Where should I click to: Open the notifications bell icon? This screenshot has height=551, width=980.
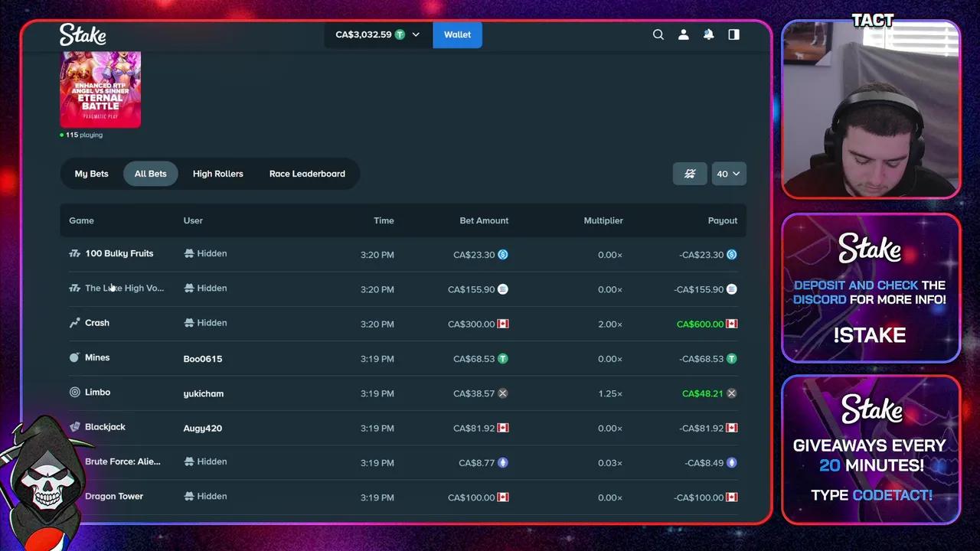(709, 34)
